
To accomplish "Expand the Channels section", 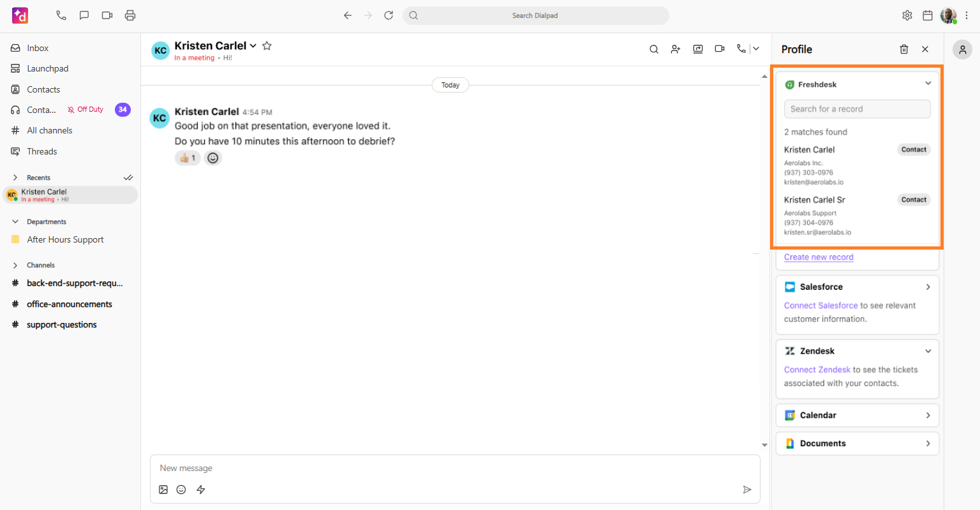I will pos(15,265).
